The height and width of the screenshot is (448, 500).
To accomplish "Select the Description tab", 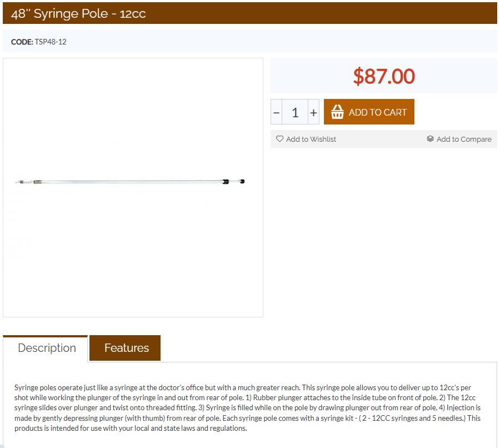I will [47, 349].
